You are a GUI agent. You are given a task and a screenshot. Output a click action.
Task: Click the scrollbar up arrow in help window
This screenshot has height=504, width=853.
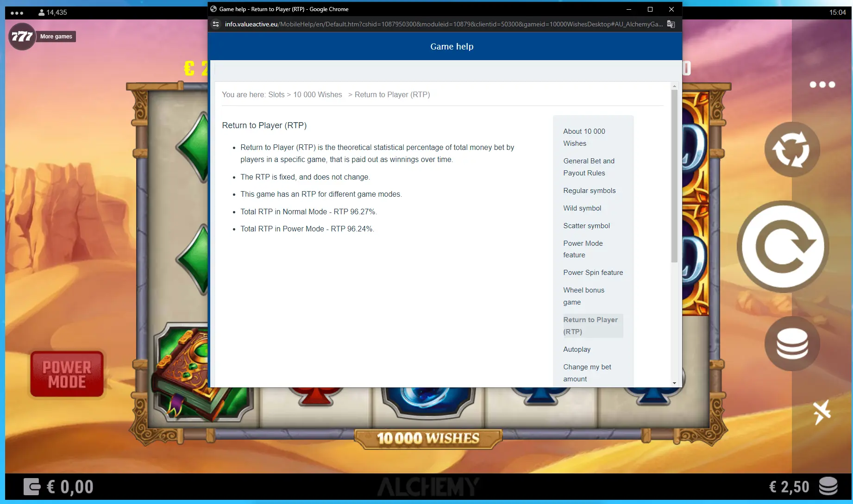pos(674,86)
